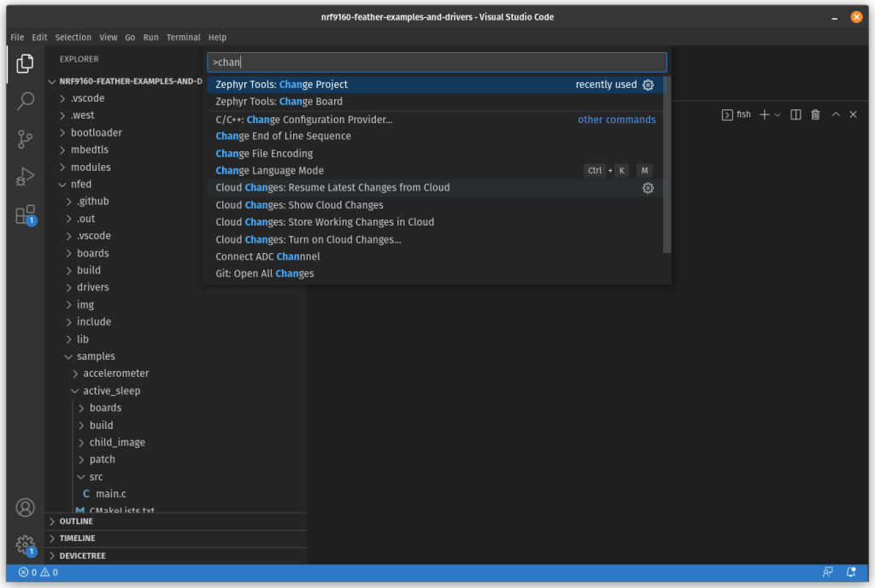
Task: Click errors and warnings status bar indicator
Action: pos(38,573)
